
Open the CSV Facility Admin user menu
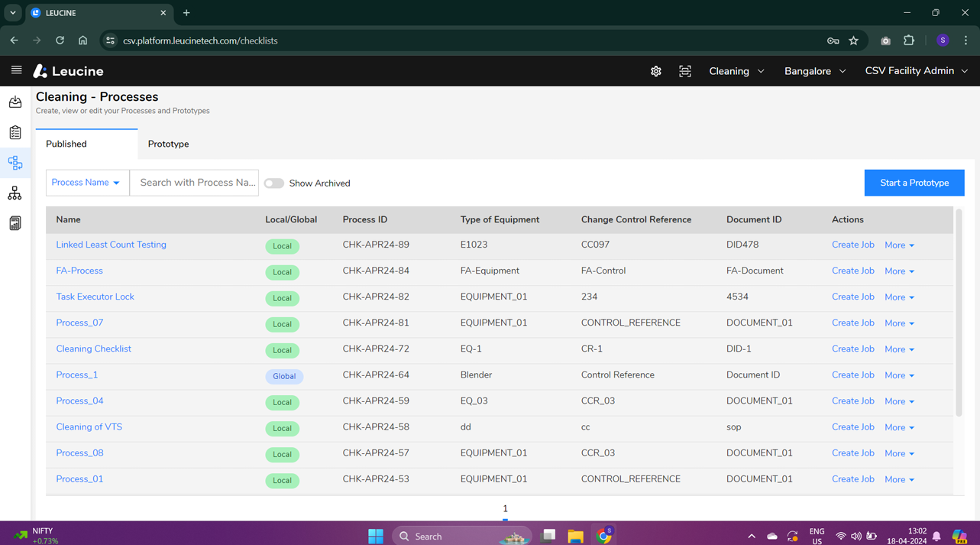coord(917,71)
